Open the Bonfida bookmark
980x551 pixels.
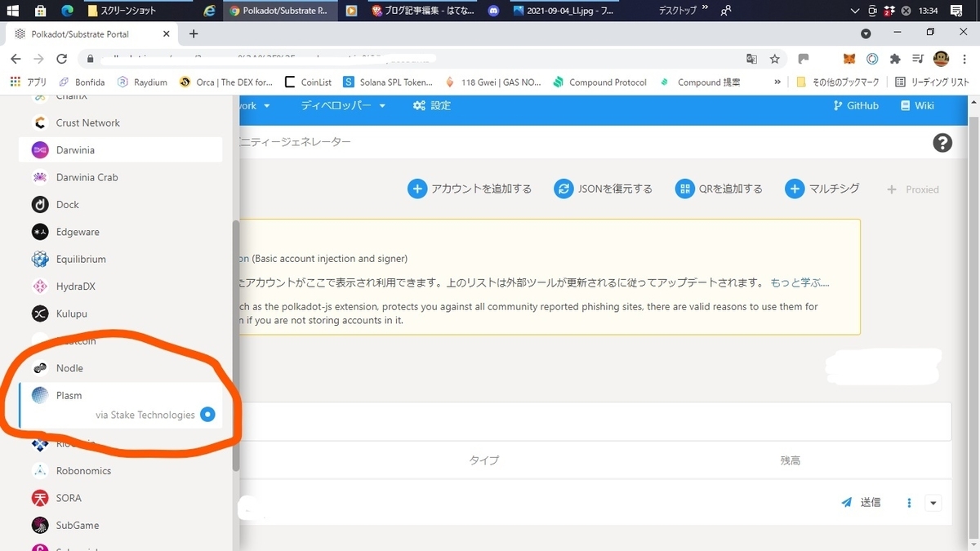(x=82, y=82)
